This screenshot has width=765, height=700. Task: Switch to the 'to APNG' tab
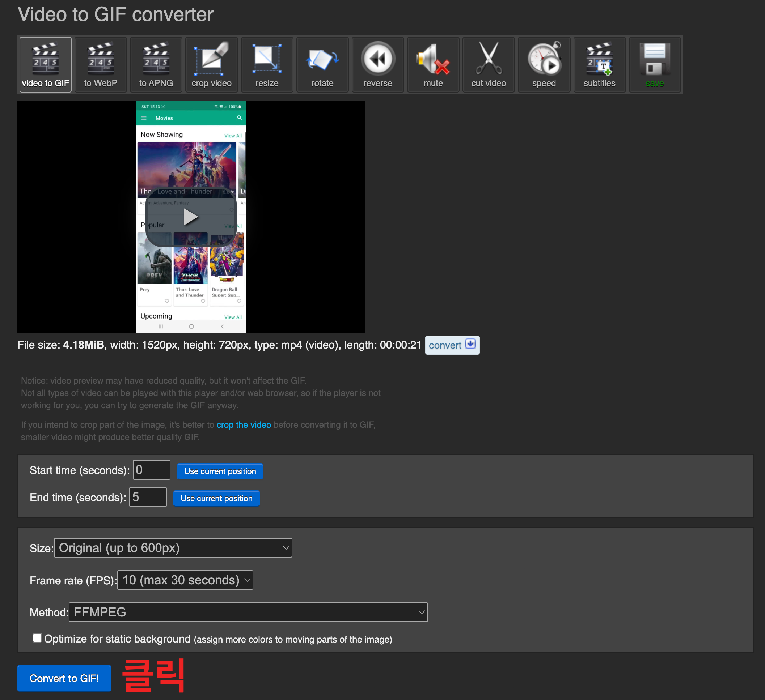(x=156, y=64)
